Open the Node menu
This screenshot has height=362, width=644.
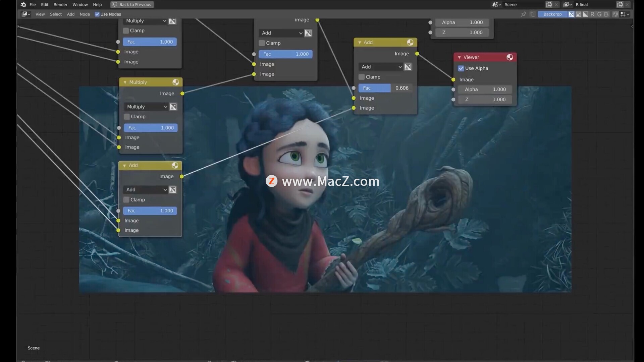(x=85, y=14)
